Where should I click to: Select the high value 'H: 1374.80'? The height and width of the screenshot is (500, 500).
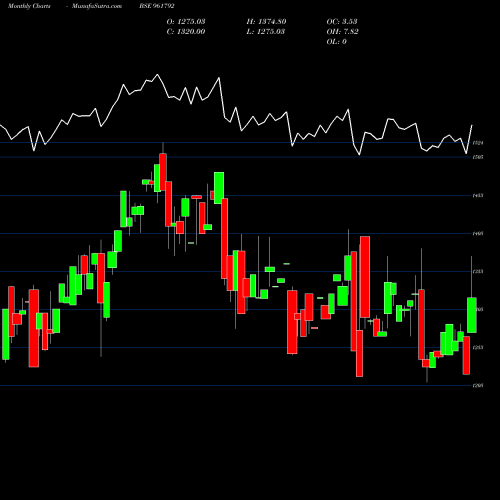point(266,22)
